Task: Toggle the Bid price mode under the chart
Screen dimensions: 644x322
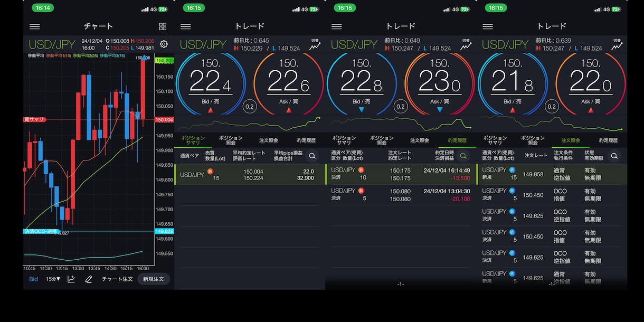Action: 33,279
